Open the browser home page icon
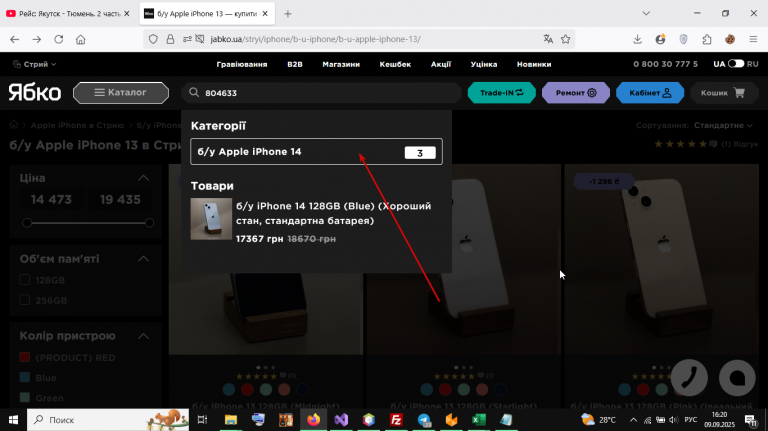The image size is (768, 431). pos(81,39)
